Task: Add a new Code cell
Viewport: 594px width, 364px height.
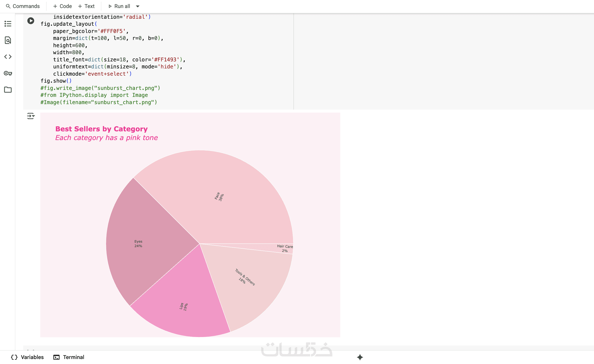Action: 62,6
